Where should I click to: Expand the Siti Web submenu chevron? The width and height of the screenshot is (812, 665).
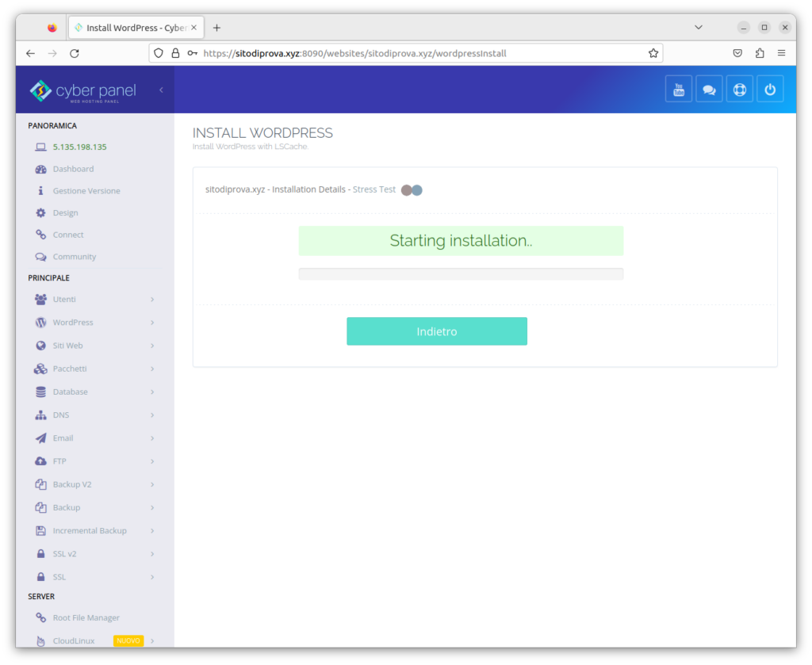(x=152, y=346)
